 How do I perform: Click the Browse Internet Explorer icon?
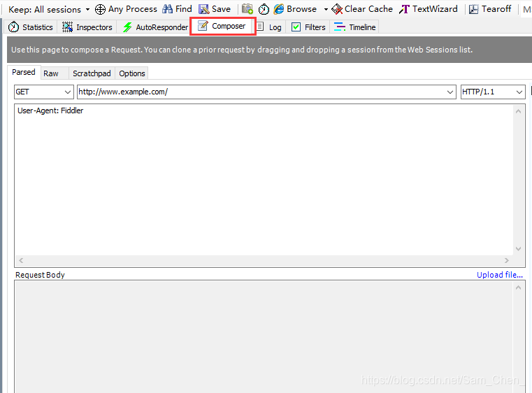click(x=279, y=9)
